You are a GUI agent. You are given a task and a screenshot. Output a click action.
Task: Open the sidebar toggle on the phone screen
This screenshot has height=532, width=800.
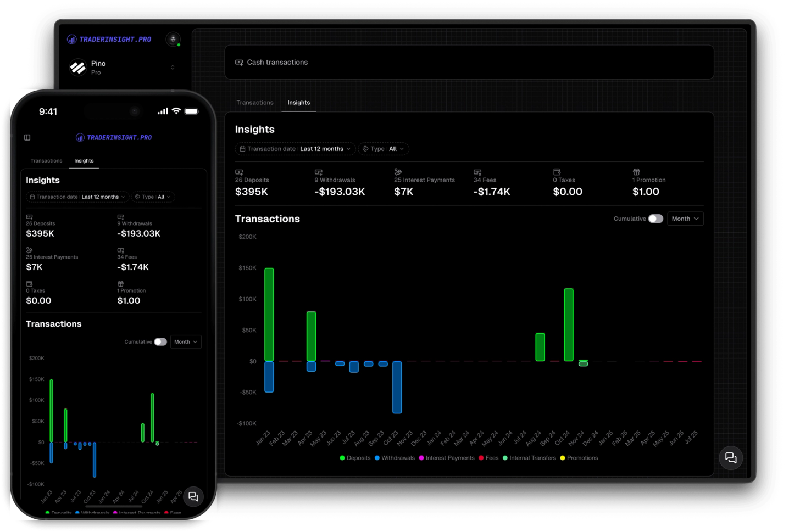27,137
